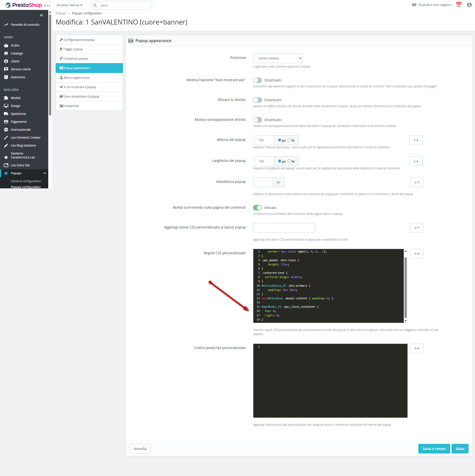Toggle Sfocare lo sfondo switch
The image size is (475, 476).
(257, 100)
